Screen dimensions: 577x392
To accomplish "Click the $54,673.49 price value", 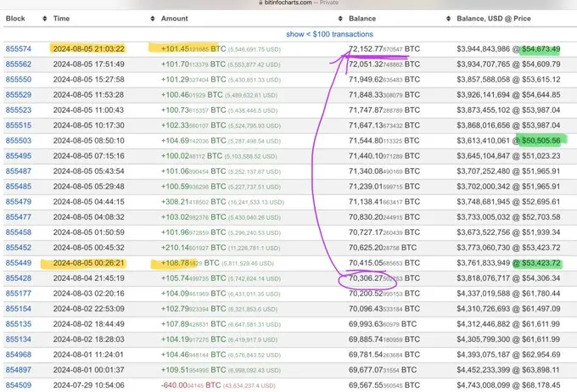I will [x=541, y=49].
